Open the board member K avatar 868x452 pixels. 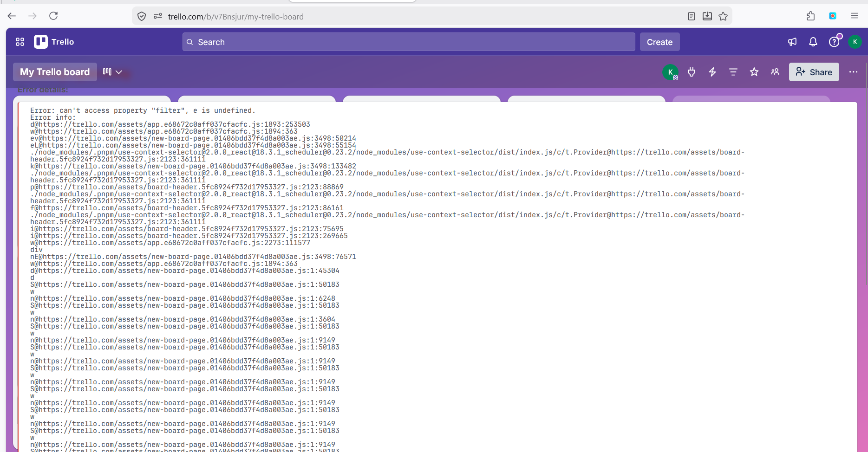pyautogui.click(x=671, y=72)
